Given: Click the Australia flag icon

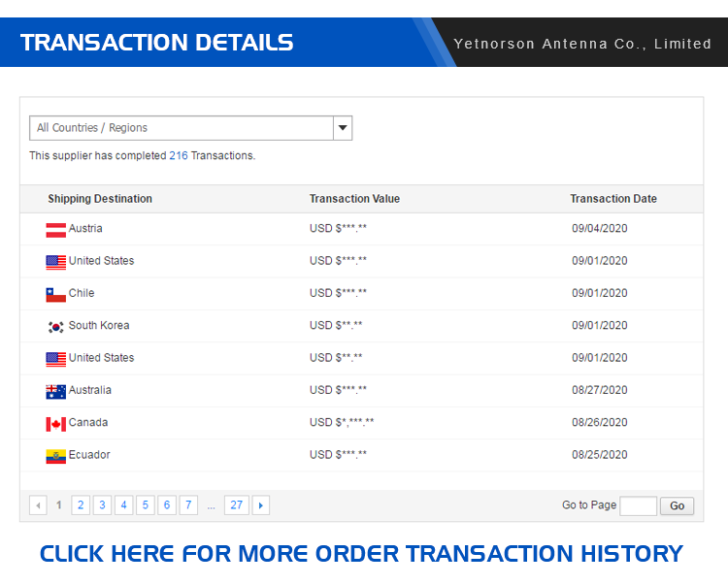Looking at the screenshot, I should point(55,392).
